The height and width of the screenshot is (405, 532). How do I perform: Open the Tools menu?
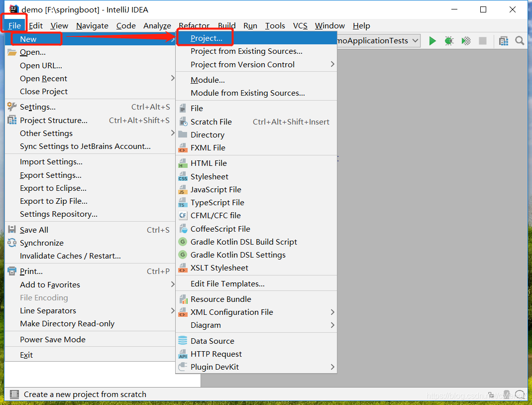pos(275,26)
